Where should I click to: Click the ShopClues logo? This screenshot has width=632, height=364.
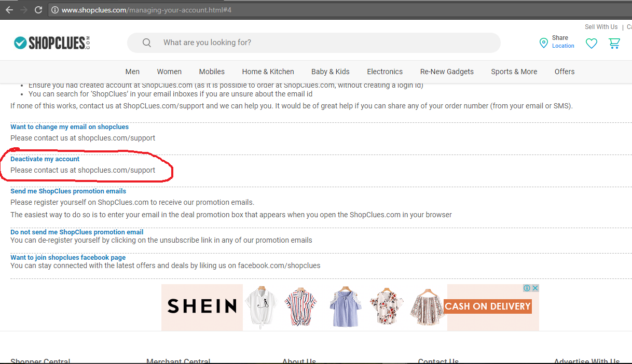[52, 43]
